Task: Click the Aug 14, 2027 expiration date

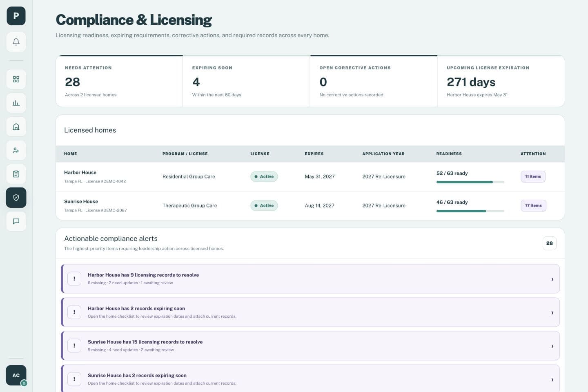Action: pos(320,205)
